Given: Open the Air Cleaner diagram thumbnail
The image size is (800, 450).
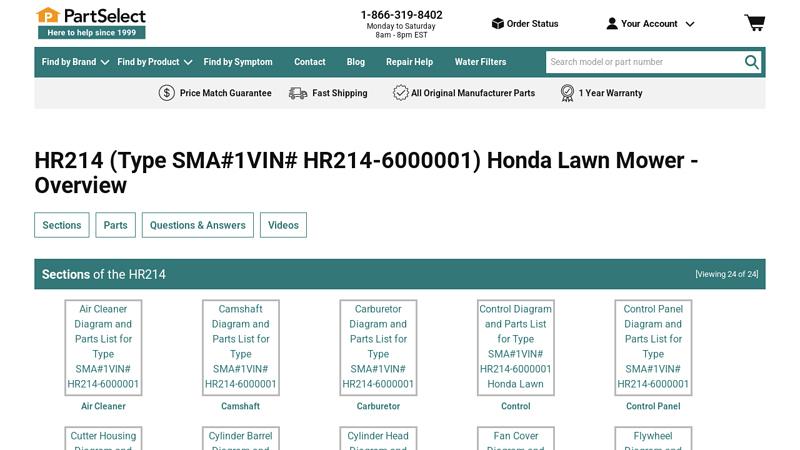Looking at the screenshot, I should click(103, 347).
